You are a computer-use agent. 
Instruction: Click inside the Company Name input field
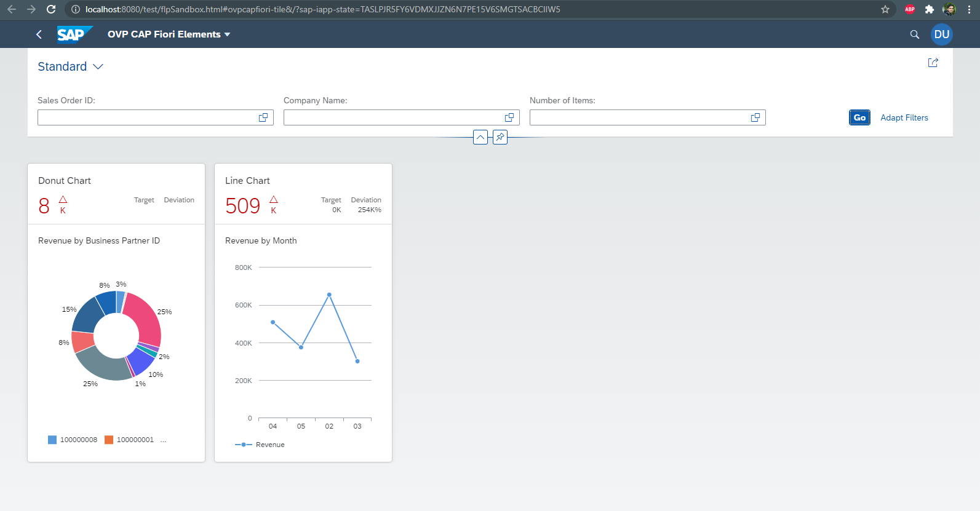click(x=392, y=117)
